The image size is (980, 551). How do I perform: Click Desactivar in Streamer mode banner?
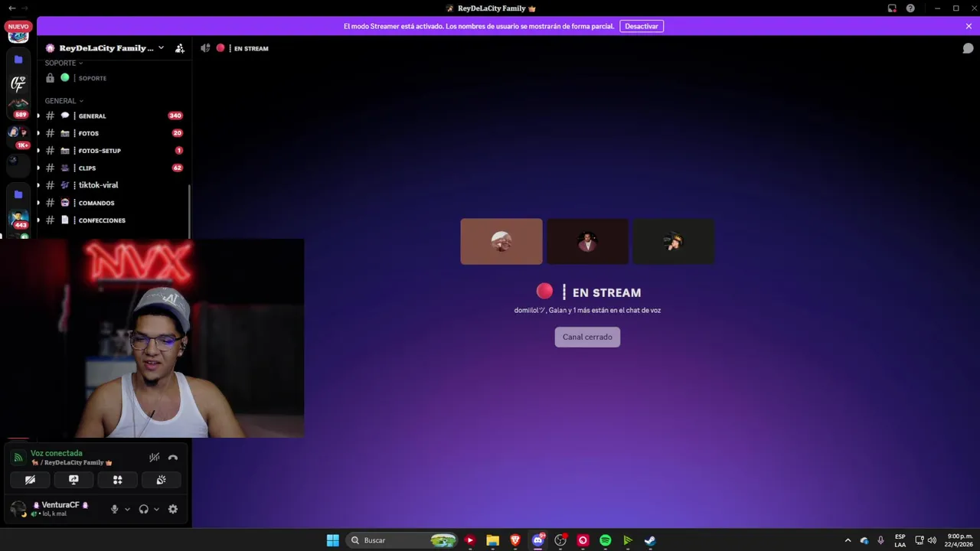tap(642, 26)
